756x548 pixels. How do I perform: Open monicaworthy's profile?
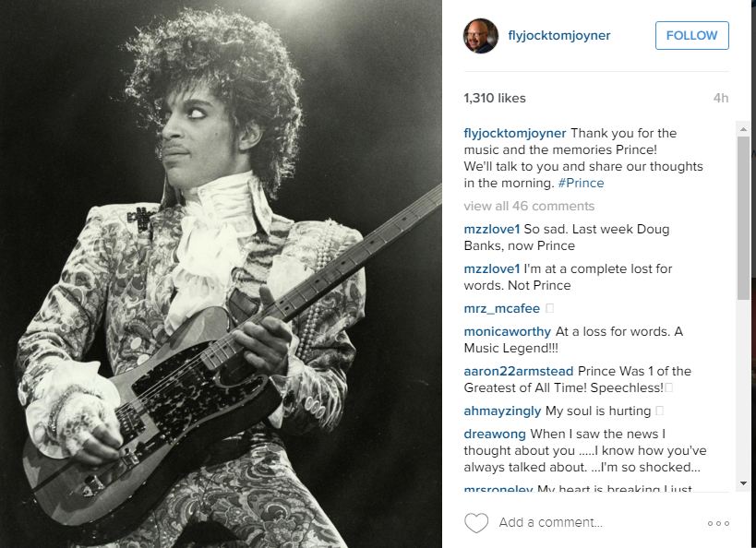(x=507, y=331)
